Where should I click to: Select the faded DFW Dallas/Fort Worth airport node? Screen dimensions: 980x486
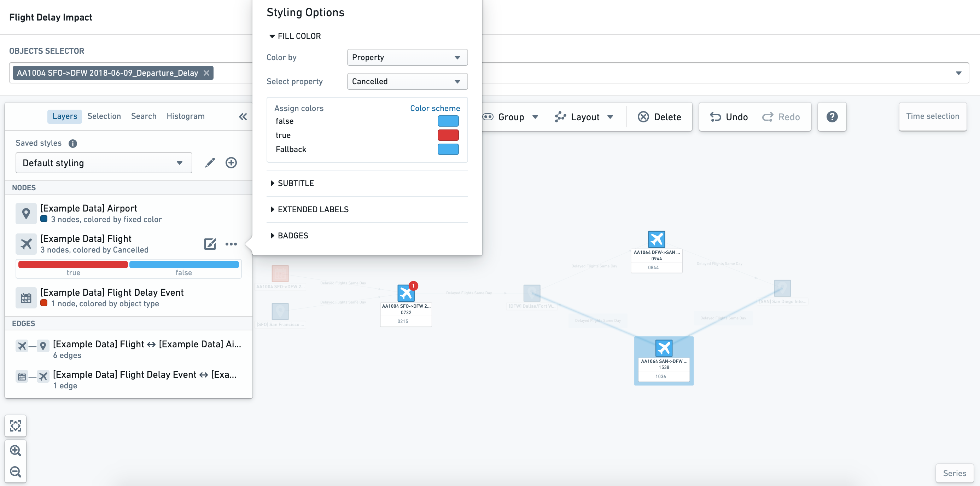(532, 293)
